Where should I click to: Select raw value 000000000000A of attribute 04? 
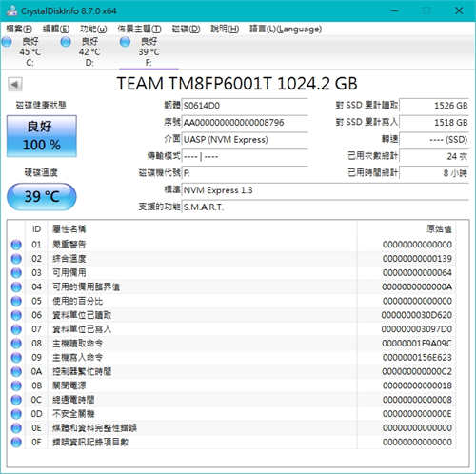[417, 286]
